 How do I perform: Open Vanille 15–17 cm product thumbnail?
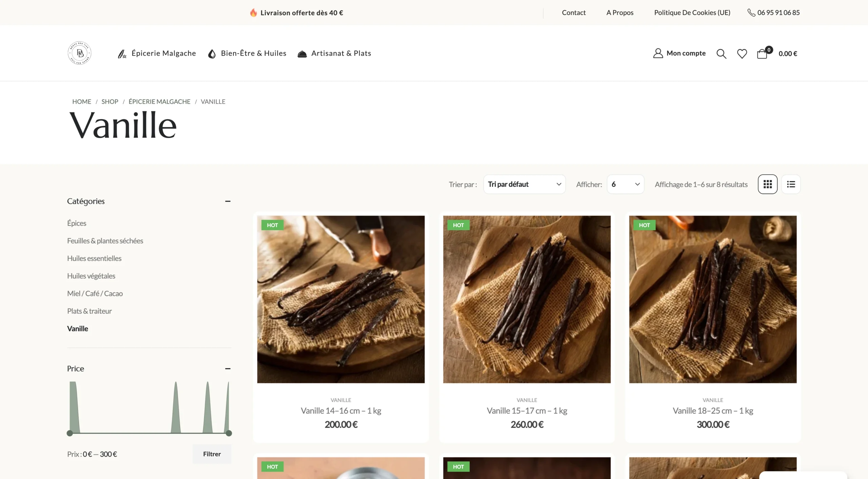point(527,299)
